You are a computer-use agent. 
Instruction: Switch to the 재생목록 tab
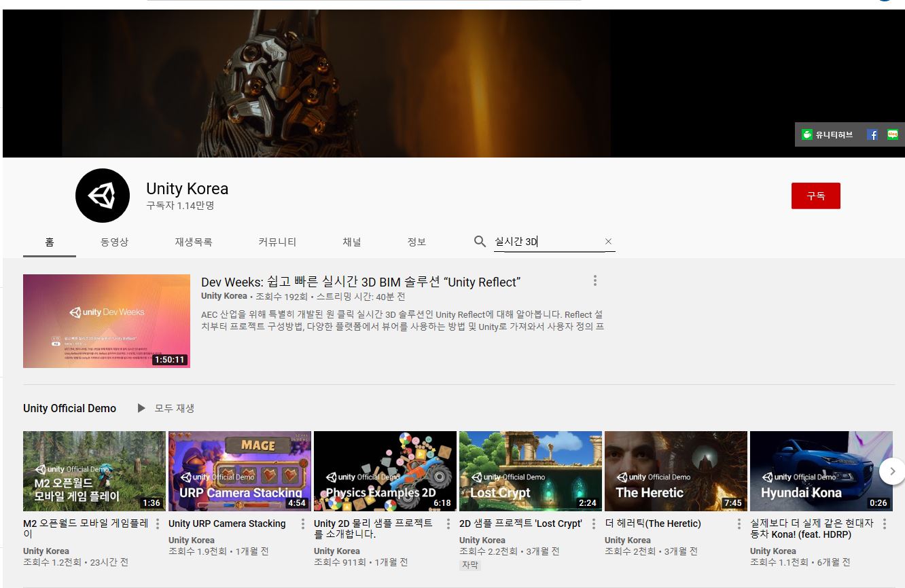[194, 242]
